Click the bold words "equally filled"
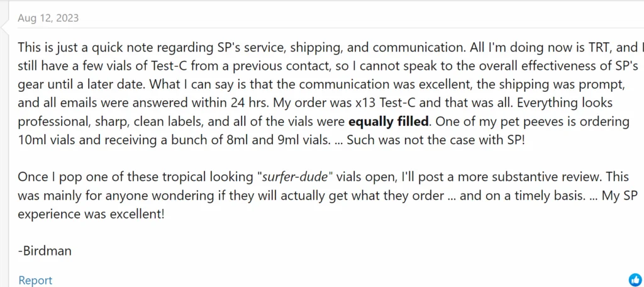 pos(387,120)
